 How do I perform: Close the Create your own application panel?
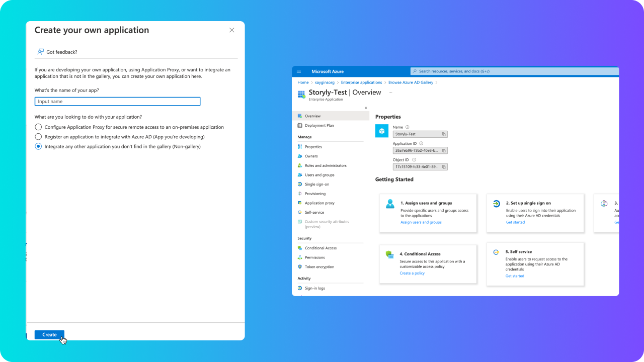point(232,30)
